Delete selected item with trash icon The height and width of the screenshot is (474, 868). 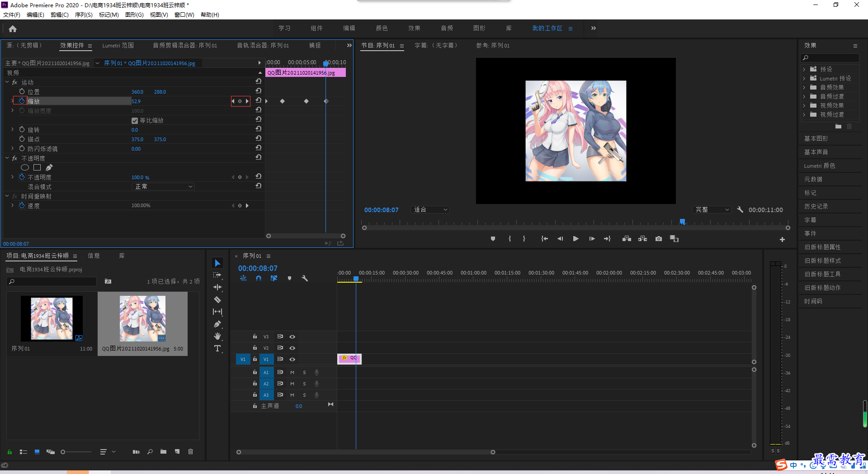pyautogui.click(x=190, y=451)
